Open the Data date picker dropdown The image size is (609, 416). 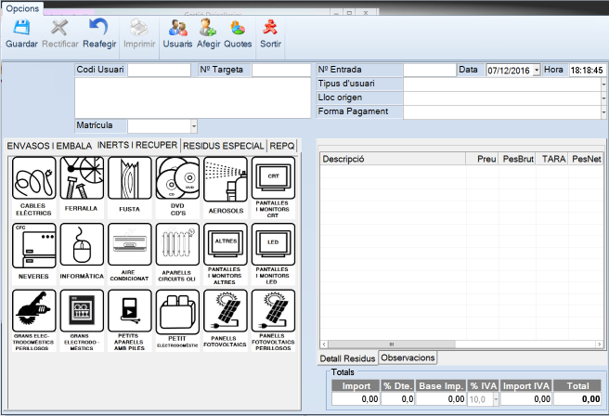coord(536,70)
